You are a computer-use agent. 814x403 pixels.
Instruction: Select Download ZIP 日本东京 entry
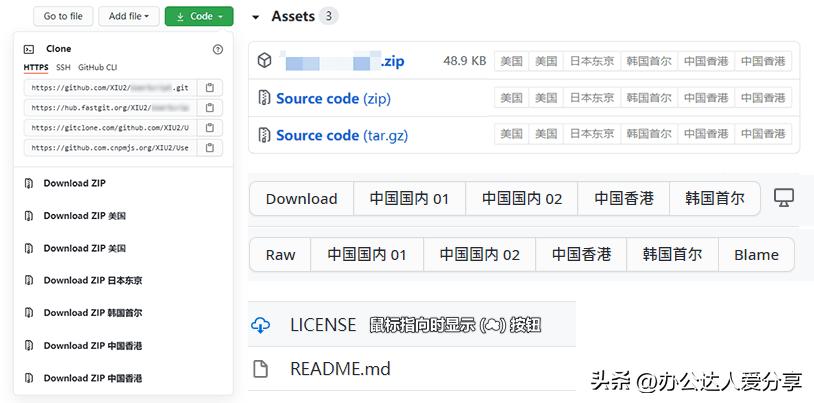click(92, 280)
